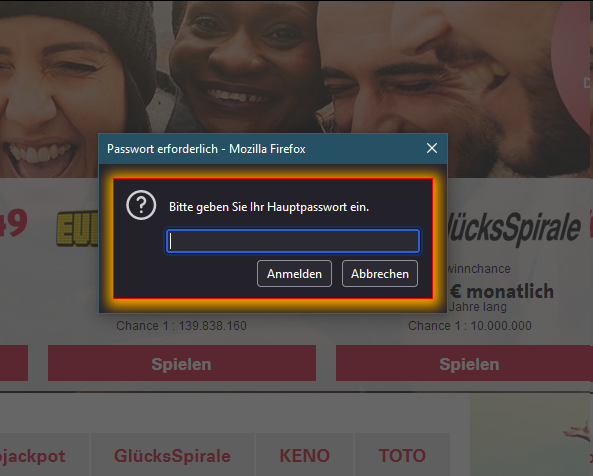Image resolution: width=593 pixels, height=476 pixels.
Task: Click the € monatlich prize text
Action: point(503,291)
